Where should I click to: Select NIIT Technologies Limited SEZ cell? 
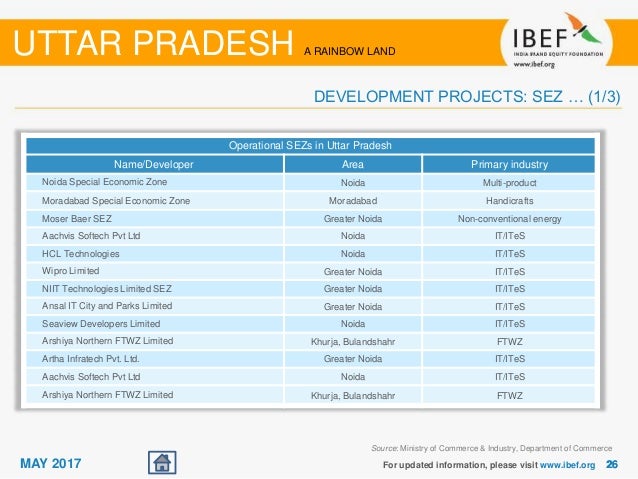click(x=154, y=289)
